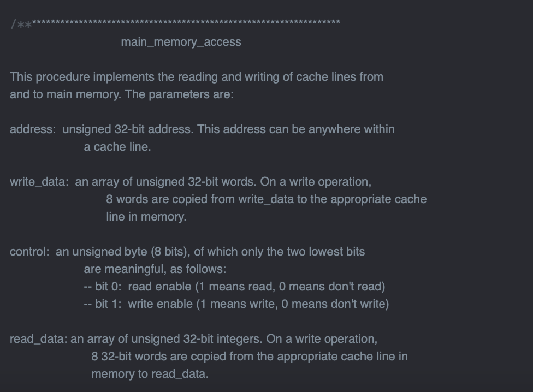Click the asterisk comment opening line
533x392 pixels.
(175, 24)
